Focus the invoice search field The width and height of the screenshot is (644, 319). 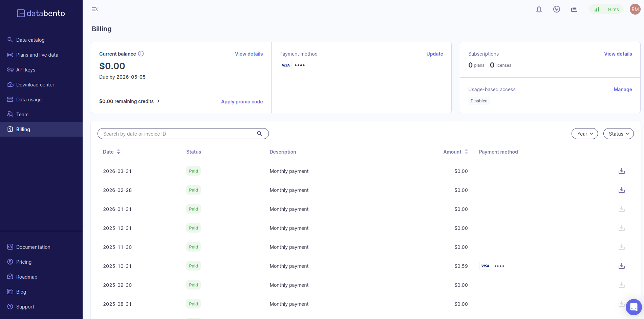(183, 134)
